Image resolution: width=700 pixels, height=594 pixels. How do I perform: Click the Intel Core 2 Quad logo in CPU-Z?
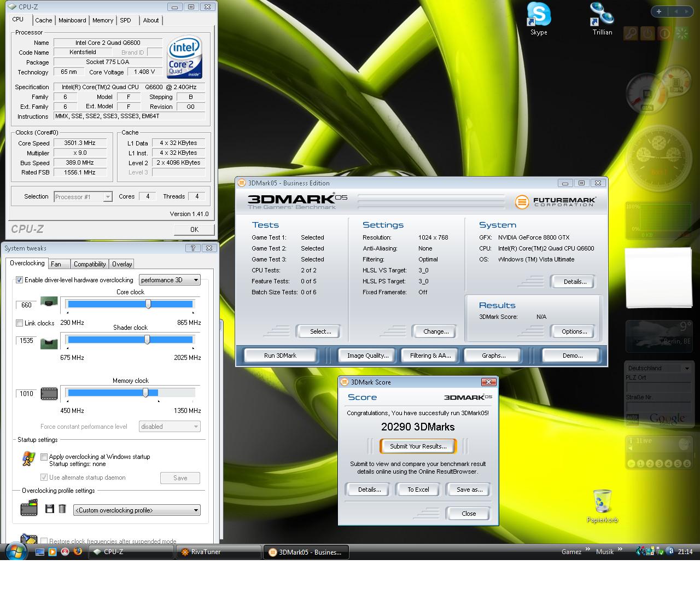(x=184, y=57)
